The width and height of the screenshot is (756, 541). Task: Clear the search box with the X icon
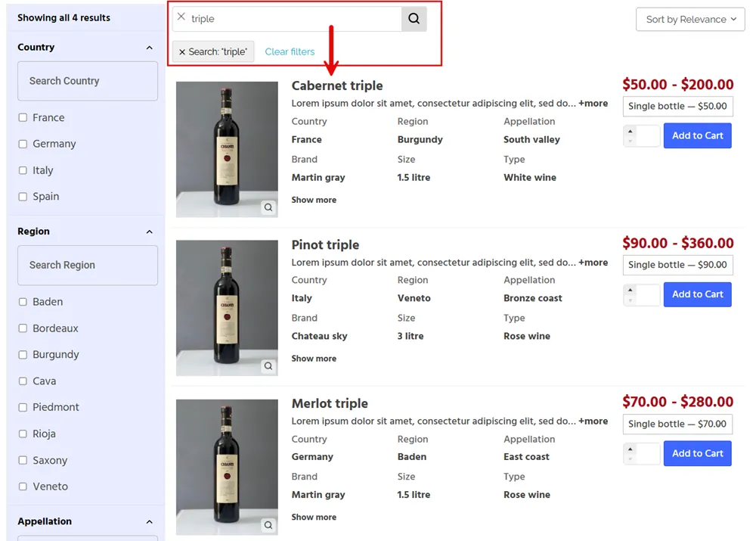[x=181, y=17]
